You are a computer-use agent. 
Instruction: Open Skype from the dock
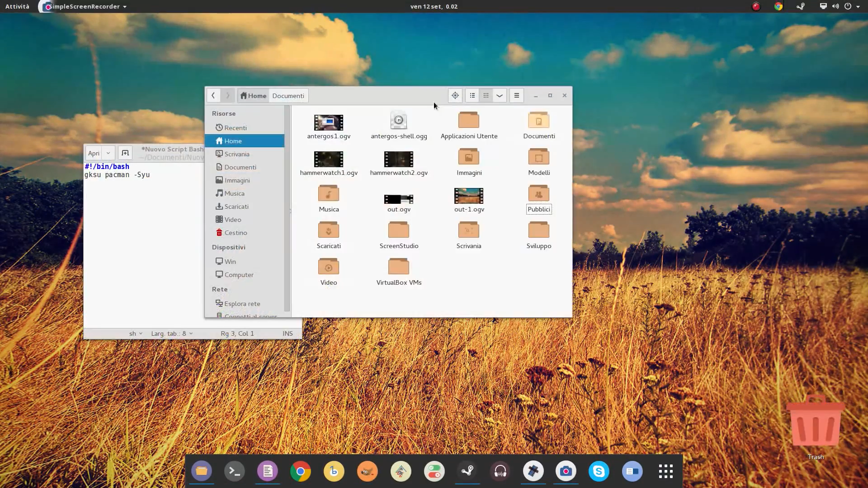click(599, 471)
